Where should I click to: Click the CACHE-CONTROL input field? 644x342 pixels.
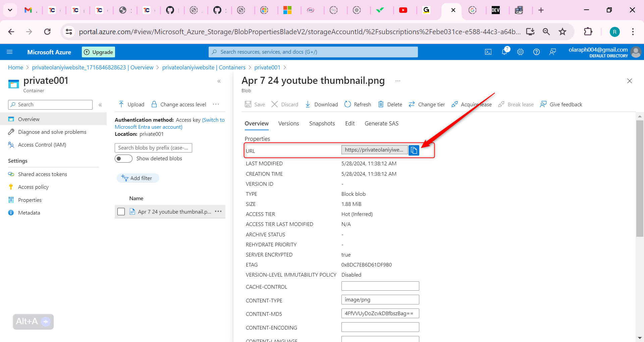[x=380, y=286]
